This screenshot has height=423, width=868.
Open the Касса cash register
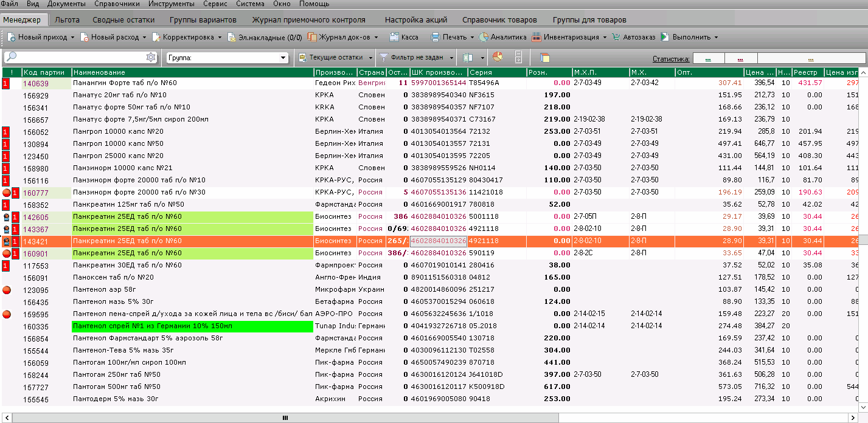(404, 37)
